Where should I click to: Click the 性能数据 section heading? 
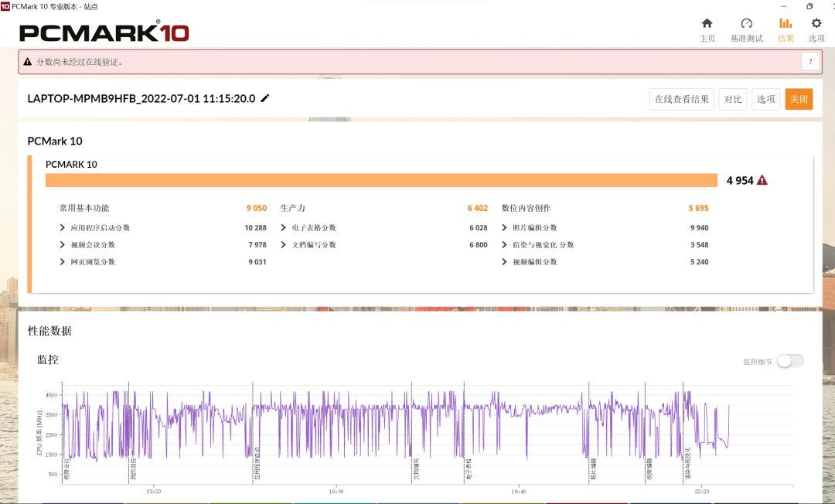[x=49, y=331]
